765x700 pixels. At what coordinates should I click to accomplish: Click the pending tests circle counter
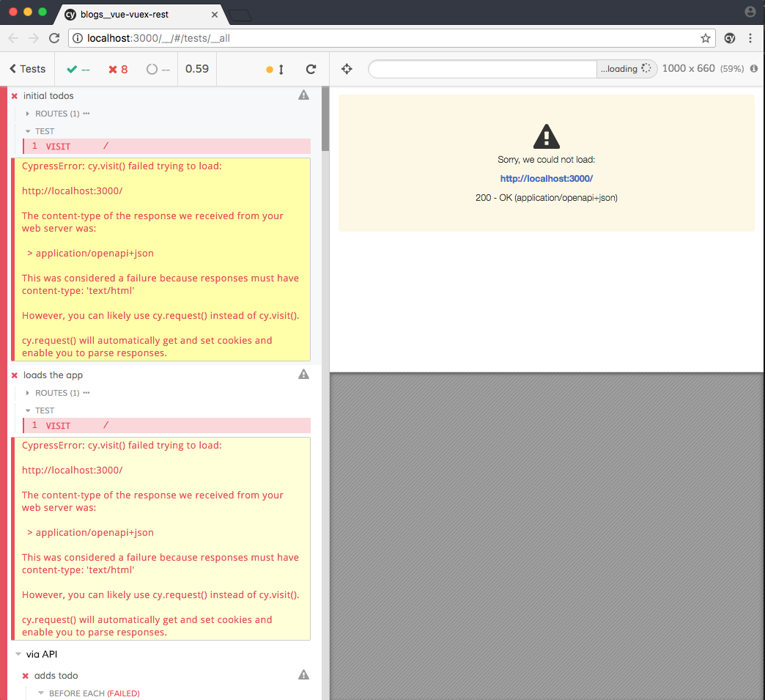pos(158,70)
